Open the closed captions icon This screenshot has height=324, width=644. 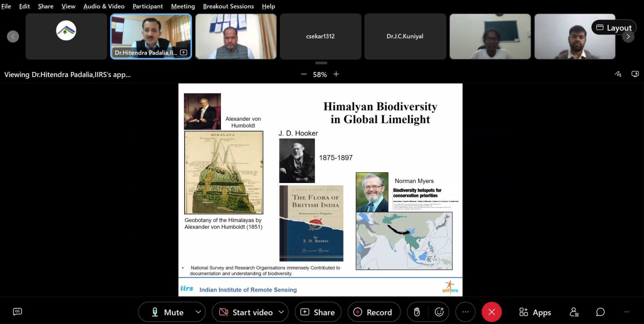17,311
